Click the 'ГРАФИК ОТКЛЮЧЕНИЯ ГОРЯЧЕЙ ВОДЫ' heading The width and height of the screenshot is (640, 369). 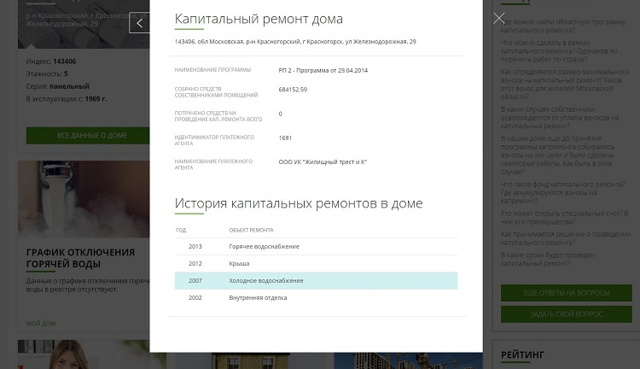click(x=80, y=258)
